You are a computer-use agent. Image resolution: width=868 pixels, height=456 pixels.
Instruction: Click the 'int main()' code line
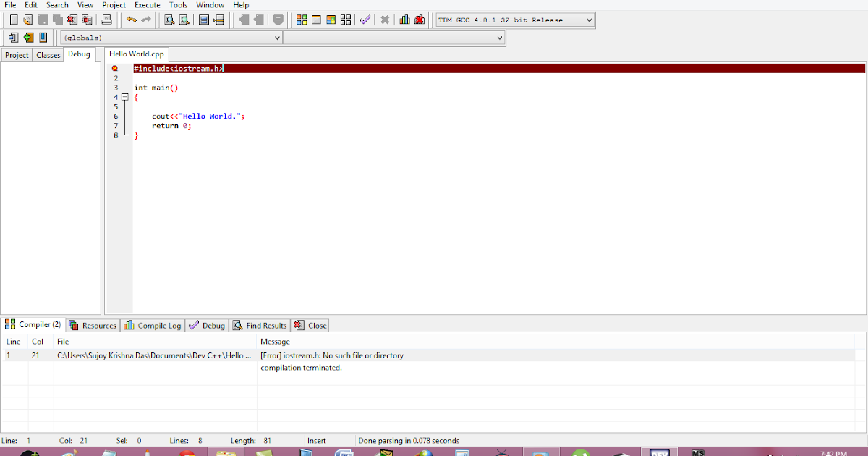pyautogui.click(x=156, y=88)
